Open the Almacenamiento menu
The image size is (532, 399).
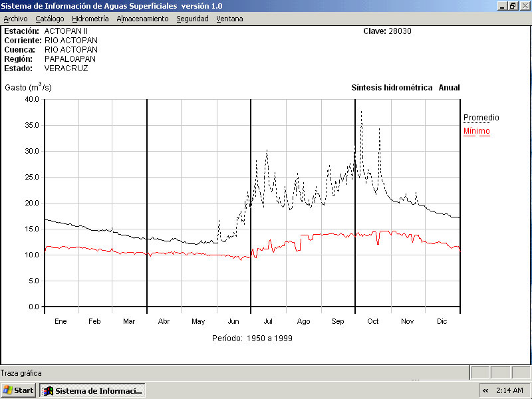point(142,19)
